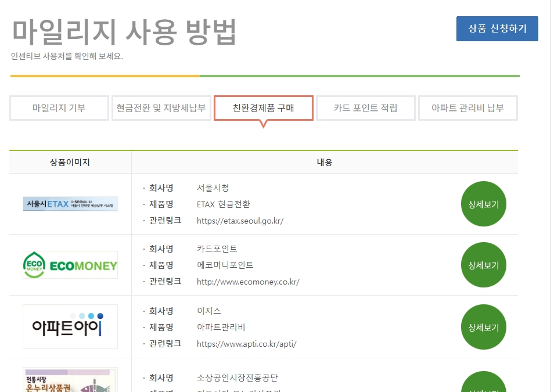Click the 서울시ETAX logo image
This screenshot has height=392, width=554.
point(70,203)
